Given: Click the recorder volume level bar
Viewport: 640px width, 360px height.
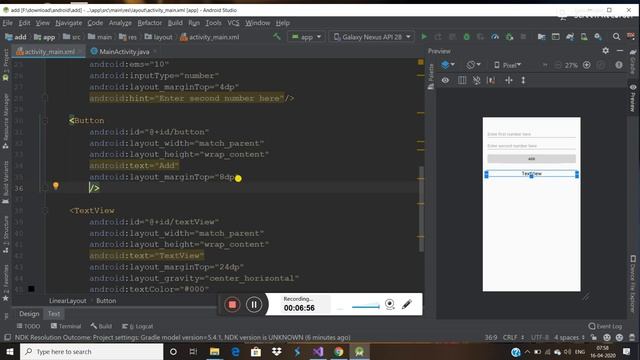Looking at the screenshot, I should [366, 307].
